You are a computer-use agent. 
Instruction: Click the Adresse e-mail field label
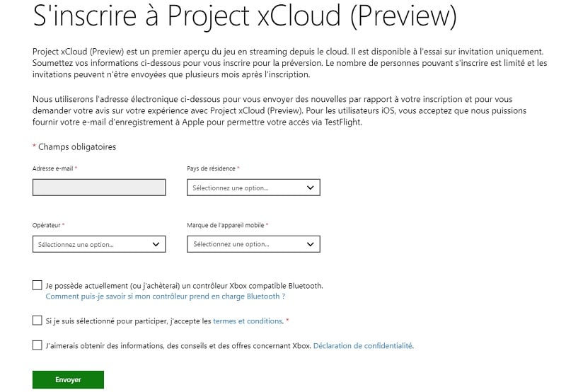(53, 168)
